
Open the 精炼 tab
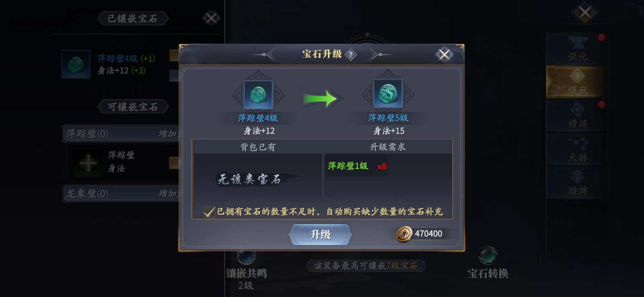coord(578,116)
